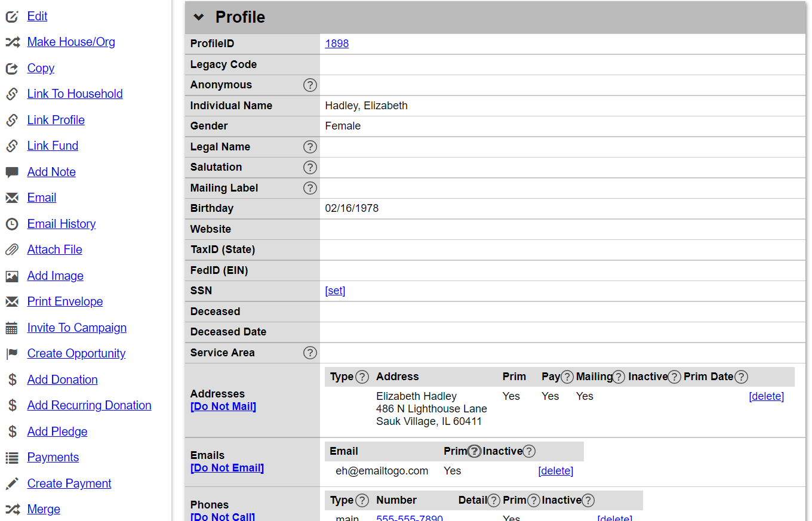Open ProfileID 1898 link
Screen dimensions: 812x521
coord(337,44)
